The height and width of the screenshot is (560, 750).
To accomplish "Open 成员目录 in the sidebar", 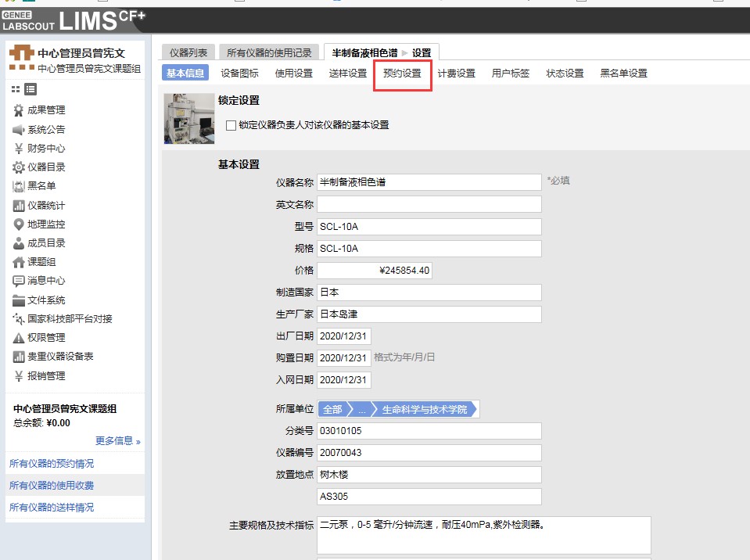I will 45,243.
